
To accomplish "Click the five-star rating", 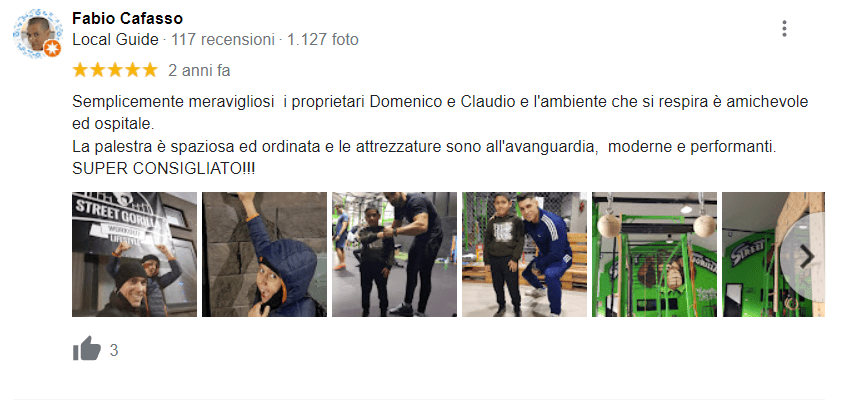I will pyautogui.click(x=115, y=70).
